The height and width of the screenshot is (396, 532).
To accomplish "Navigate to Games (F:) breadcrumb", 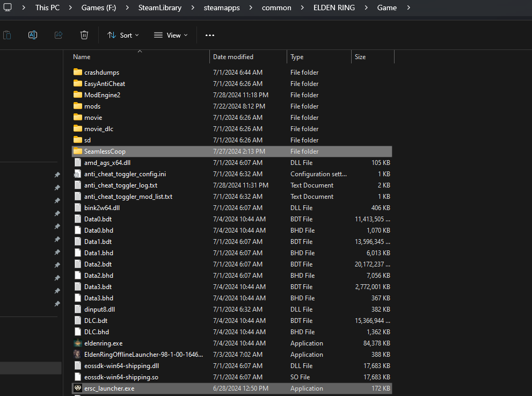I will pos(99,8).
